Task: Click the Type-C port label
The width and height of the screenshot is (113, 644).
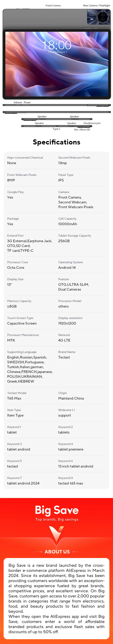Action: coord(56,129)
